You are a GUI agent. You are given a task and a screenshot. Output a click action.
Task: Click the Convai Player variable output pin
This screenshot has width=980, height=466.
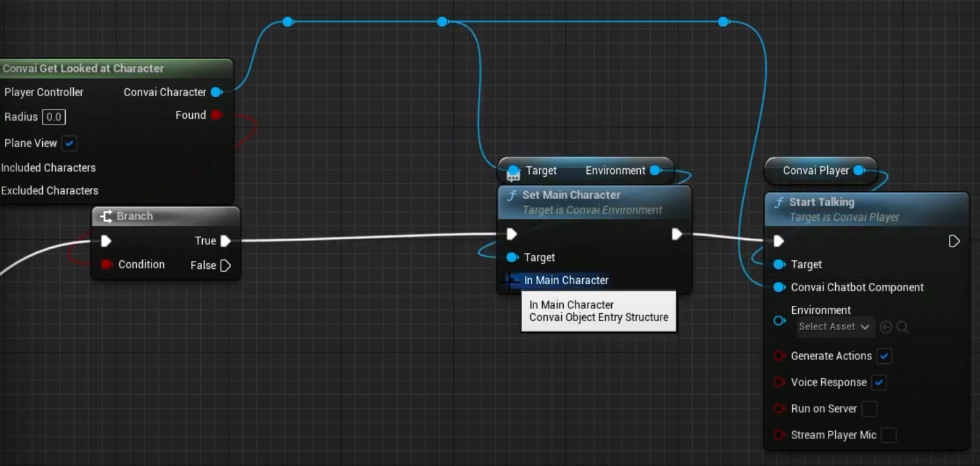[859, 171]
